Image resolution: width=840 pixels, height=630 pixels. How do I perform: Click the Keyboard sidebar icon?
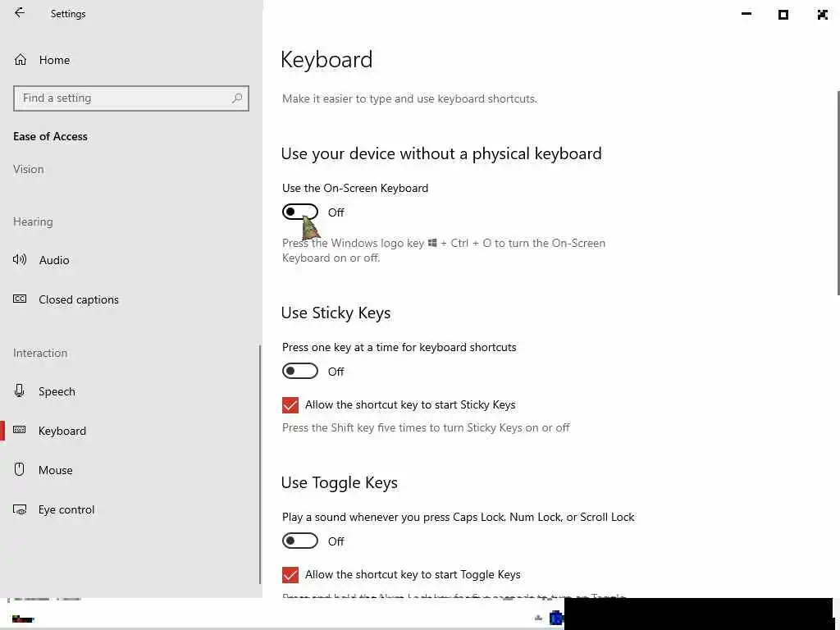[x=20, y=430]
